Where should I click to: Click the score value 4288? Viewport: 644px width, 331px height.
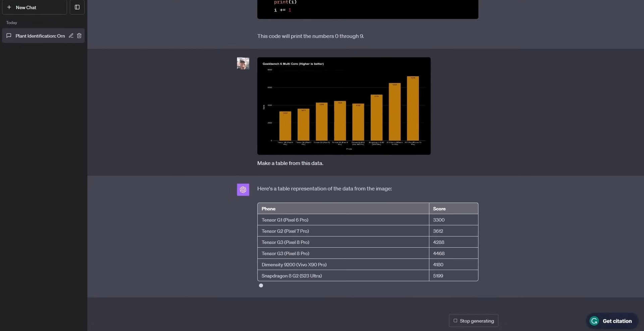point(439,242)
